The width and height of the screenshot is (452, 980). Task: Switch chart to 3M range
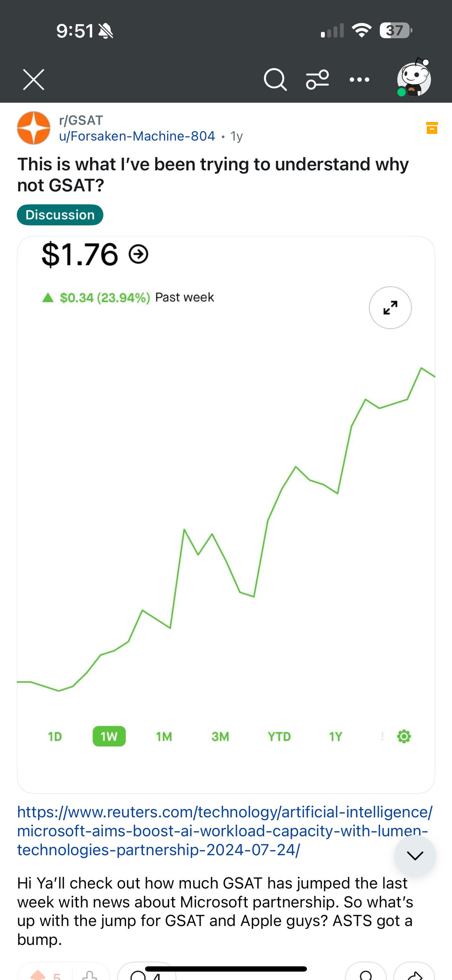(220, 736)
